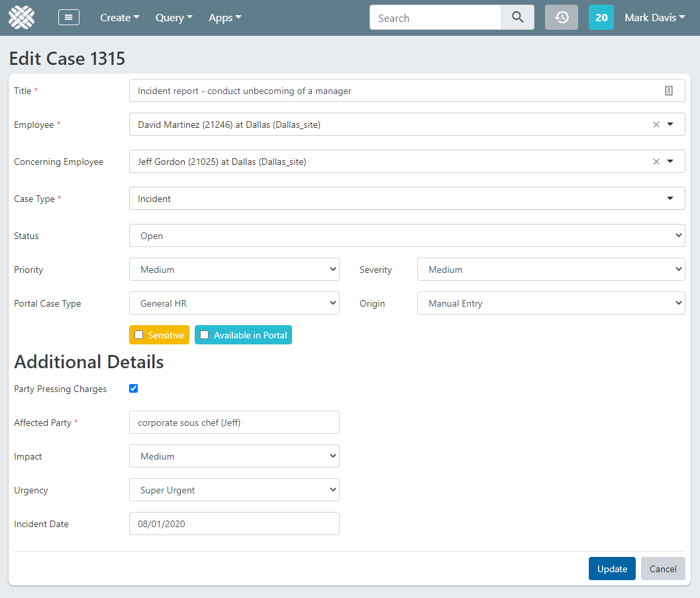Open the Create menu
The width and height of the screenshot is (700, 598).
(120, 18)
